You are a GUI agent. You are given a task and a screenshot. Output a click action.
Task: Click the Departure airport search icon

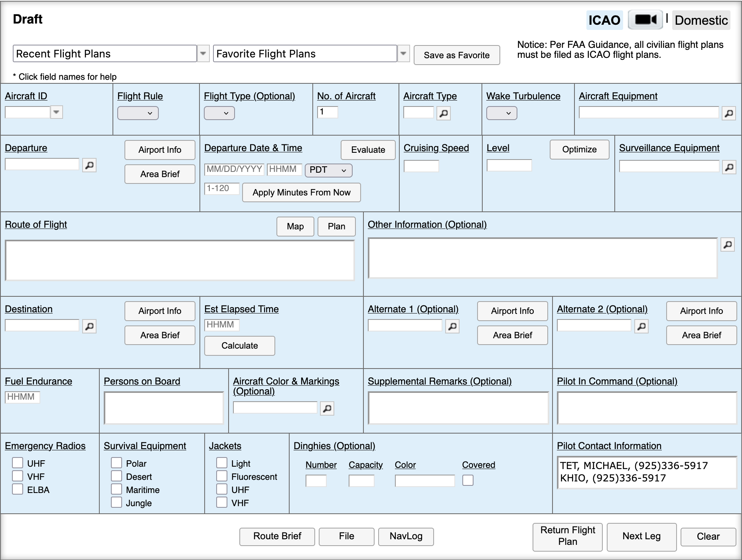(x=89, y=165)
